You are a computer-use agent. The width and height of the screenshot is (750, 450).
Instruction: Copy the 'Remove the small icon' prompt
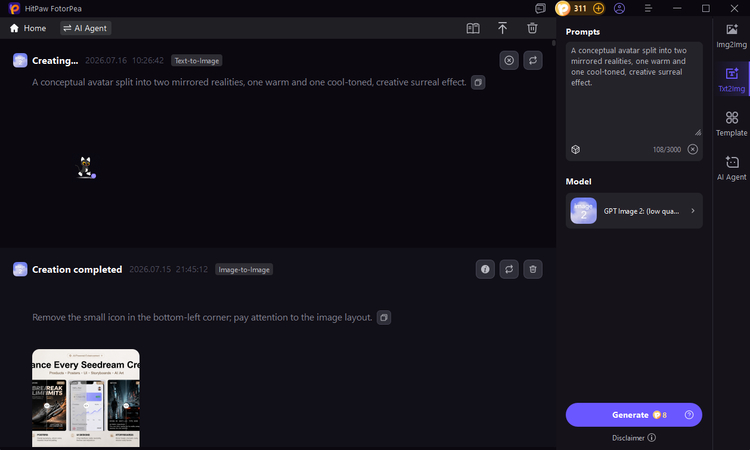[384, 318]
